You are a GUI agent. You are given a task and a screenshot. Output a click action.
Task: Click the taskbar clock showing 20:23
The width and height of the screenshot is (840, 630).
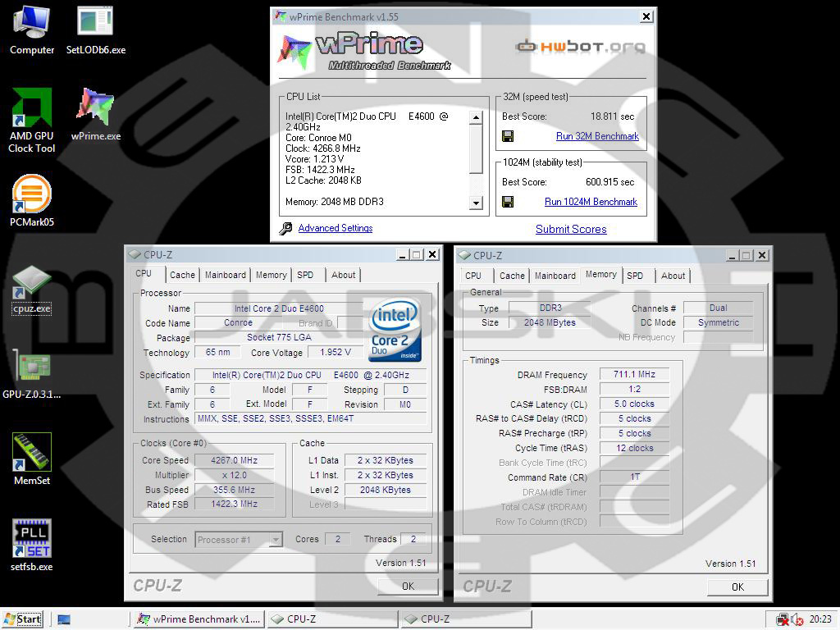click(820, 619)
